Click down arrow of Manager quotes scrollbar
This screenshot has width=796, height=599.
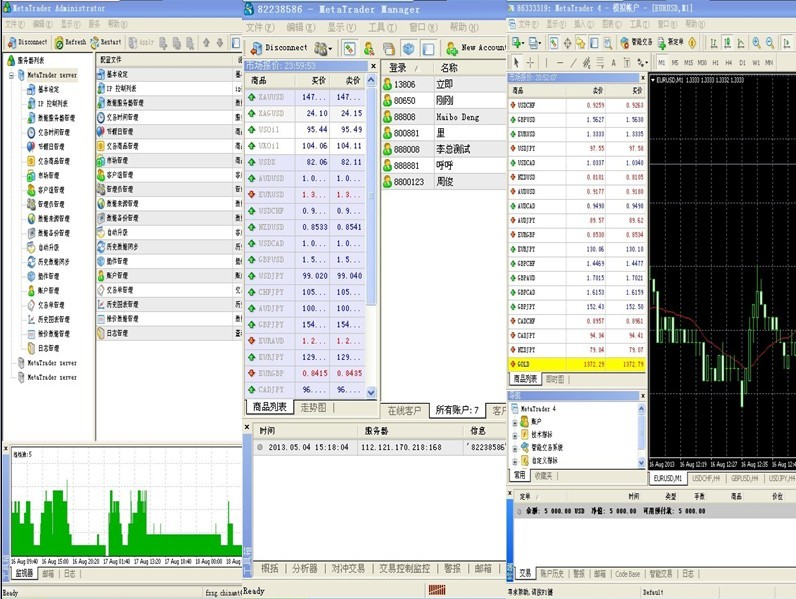pyautogui.click(x=371, y=392)
